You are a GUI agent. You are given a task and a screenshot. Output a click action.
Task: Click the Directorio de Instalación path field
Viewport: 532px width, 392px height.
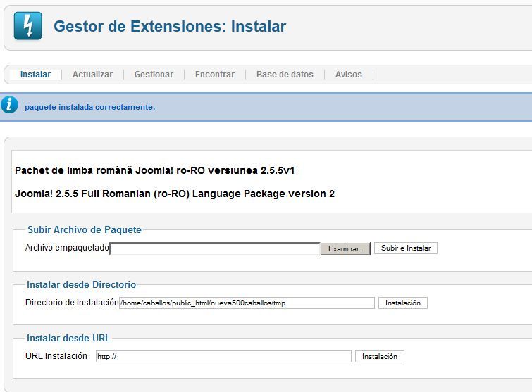point(247,303)
